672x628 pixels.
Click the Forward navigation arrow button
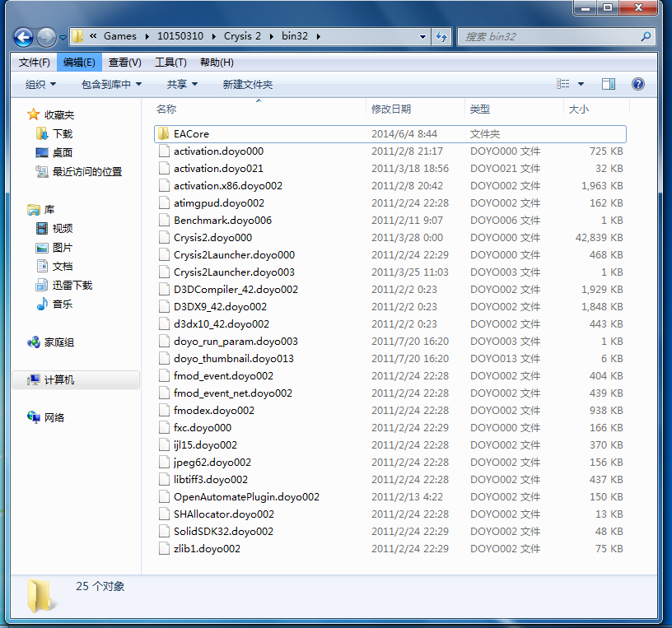tap(46, 37)
